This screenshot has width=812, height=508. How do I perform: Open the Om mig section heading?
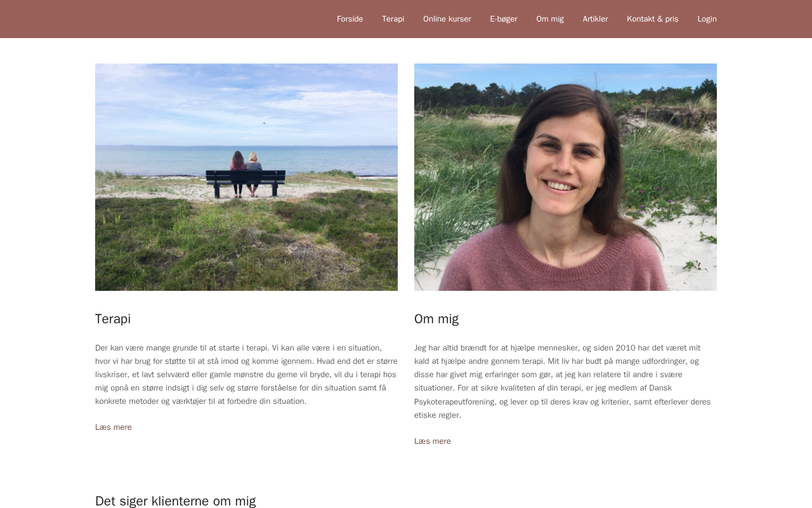(x=436, y=319)
